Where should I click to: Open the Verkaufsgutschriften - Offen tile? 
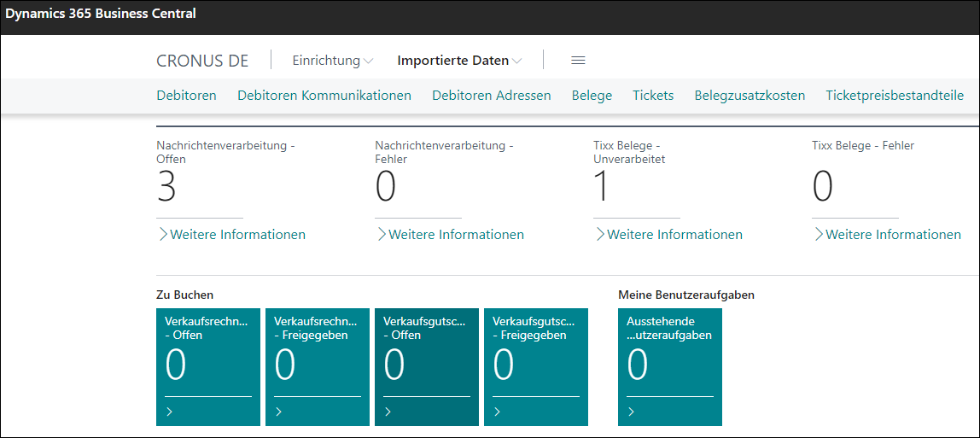pyautogui.click(x=427, y=367)
